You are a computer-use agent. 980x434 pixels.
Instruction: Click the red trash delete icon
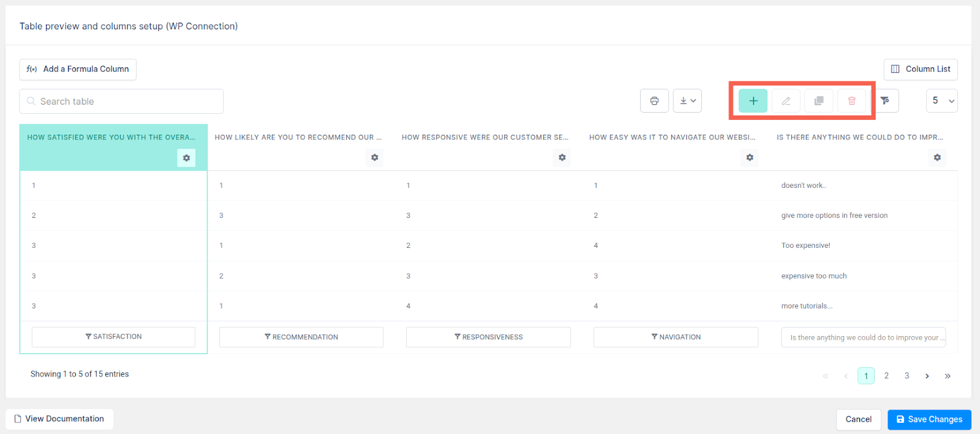click(851, 101)
